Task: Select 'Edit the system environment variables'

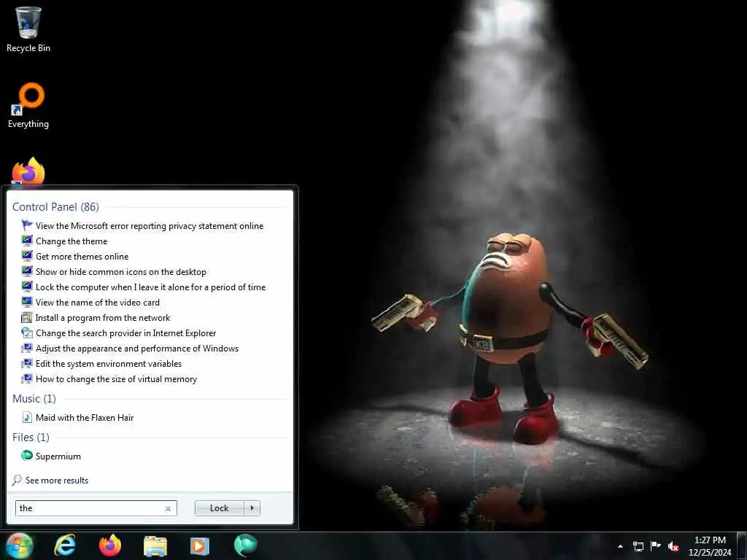Action: (109, 363)
